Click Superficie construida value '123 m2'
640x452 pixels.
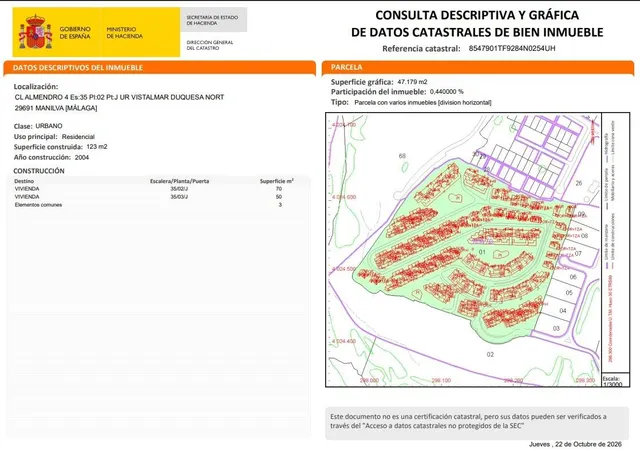point(97,147)
